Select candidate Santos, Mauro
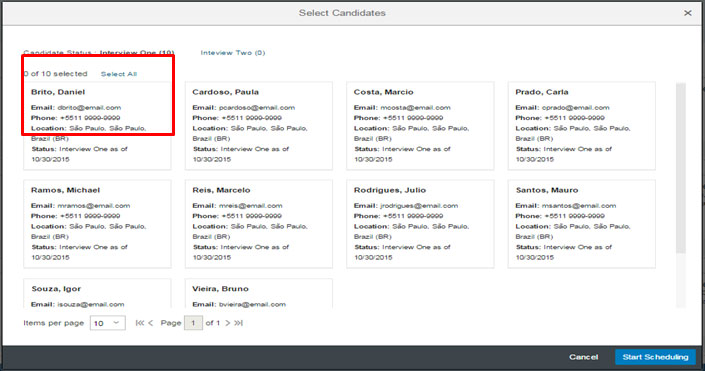The height and width of the screenshot is (371, 705). pos(581,224)
